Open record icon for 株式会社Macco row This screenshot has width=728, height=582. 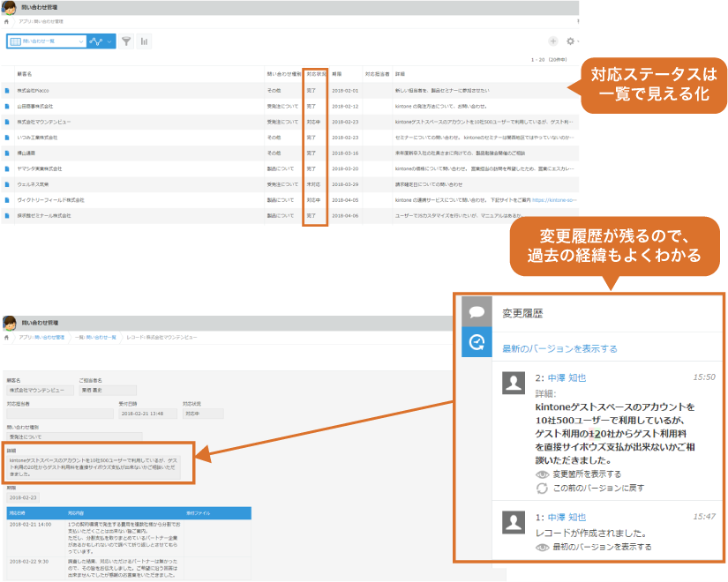[x=8, y=91]
